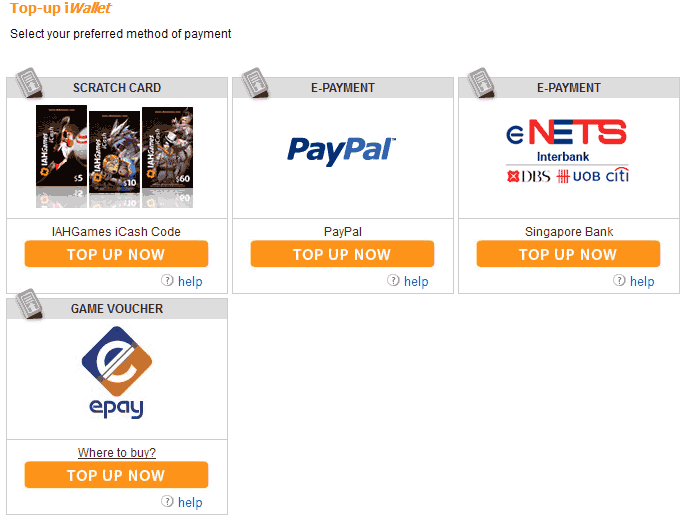Top up now with IAHGames iCash Code
Screen dimensions: 686x522
click(116, 254)
